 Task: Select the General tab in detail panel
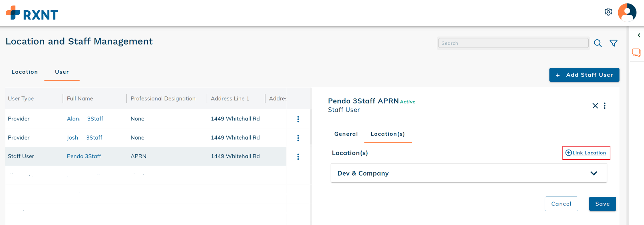(346, 134)
